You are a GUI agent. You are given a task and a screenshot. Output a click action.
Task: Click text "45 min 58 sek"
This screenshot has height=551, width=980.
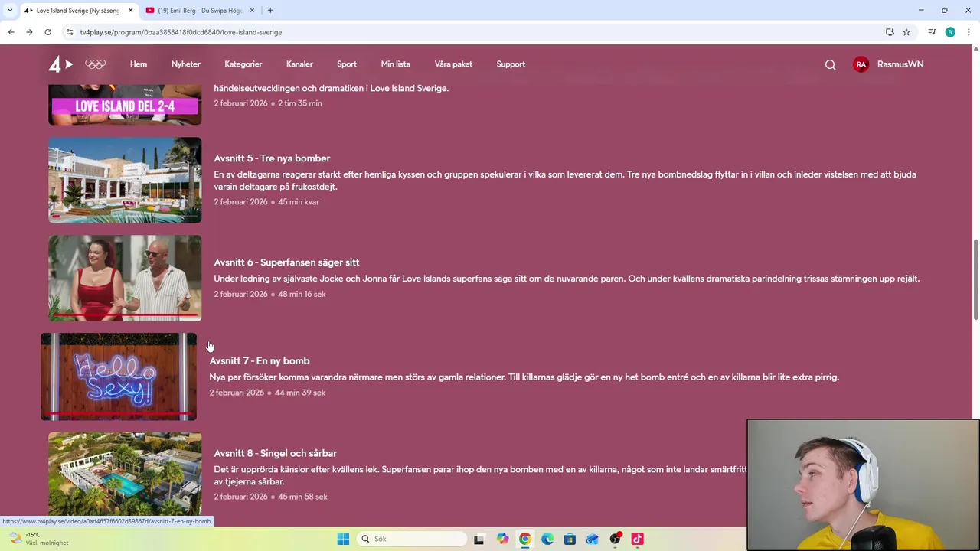303,497
